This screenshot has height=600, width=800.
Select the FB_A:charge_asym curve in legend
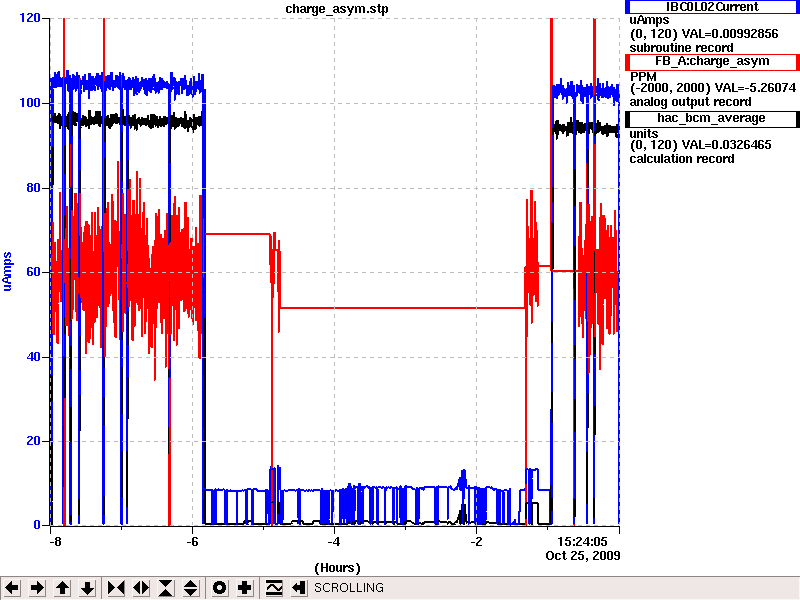(712, 61)
